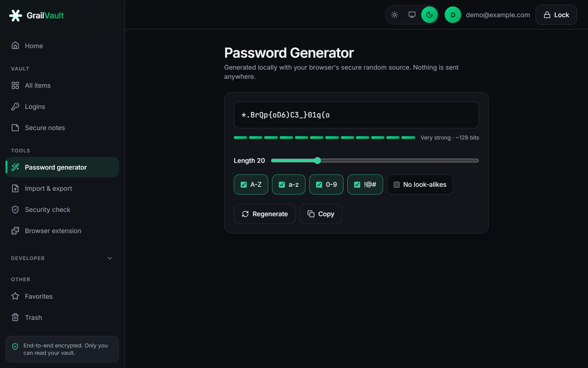The image size is (588, 368).
Task: Enable the No look-alikes checkbox
Action: coord(397,185)
